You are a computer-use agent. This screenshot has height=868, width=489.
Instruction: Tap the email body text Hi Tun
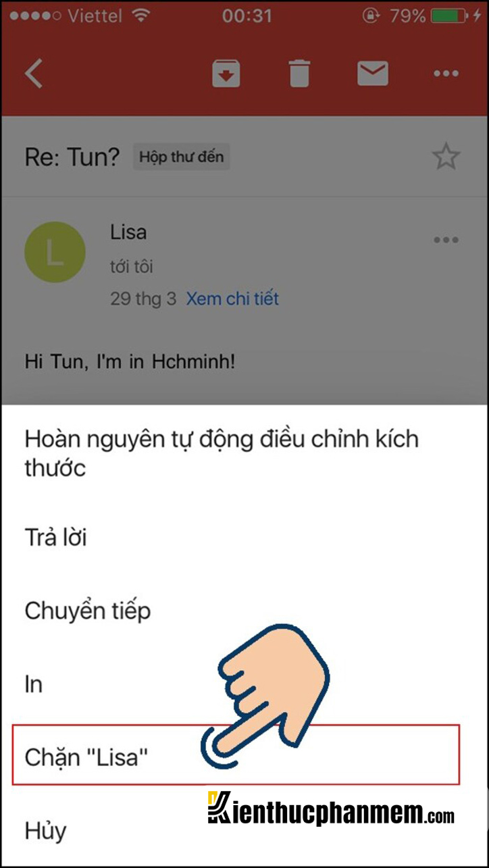point(130,360)
